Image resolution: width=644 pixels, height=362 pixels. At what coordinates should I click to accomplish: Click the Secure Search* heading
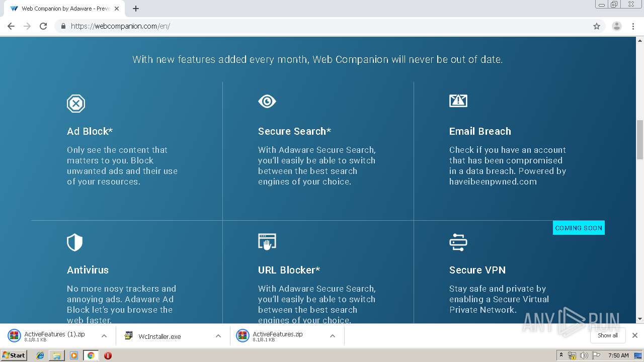pyautogui.click(x=294, y=131)
